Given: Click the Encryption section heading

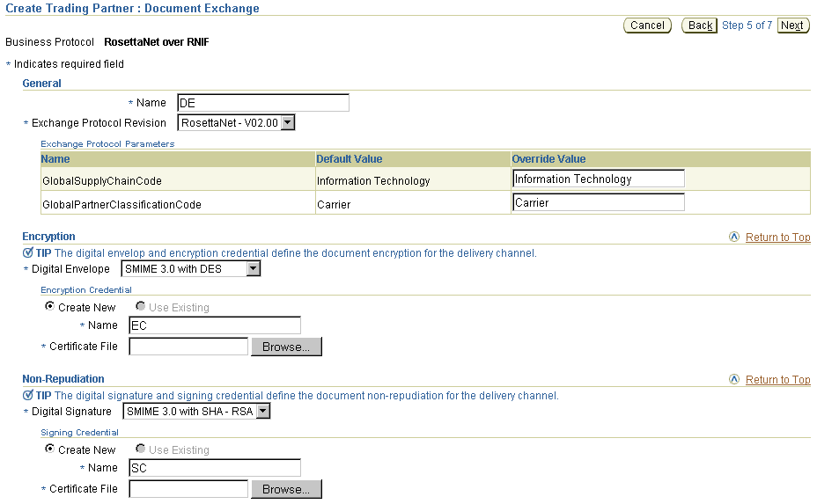Looking at the screenshot, I should click(x=48, y=237).
